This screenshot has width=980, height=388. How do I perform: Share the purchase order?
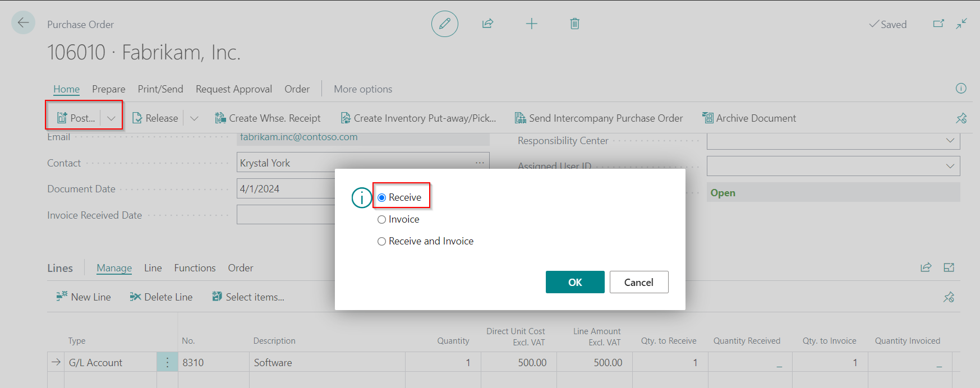tap(487, 24)
